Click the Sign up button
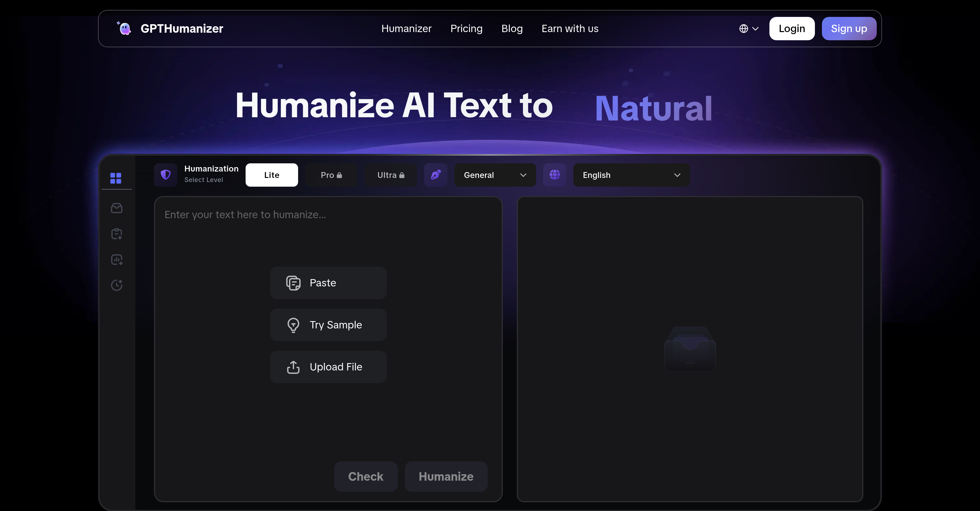Viewport: 980px width, 511px height. 849,29
